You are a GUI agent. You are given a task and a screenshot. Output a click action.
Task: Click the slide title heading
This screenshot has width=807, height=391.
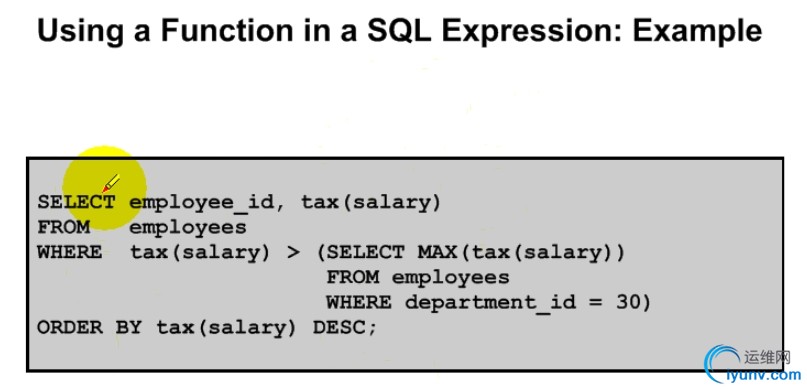click(399, 30)
